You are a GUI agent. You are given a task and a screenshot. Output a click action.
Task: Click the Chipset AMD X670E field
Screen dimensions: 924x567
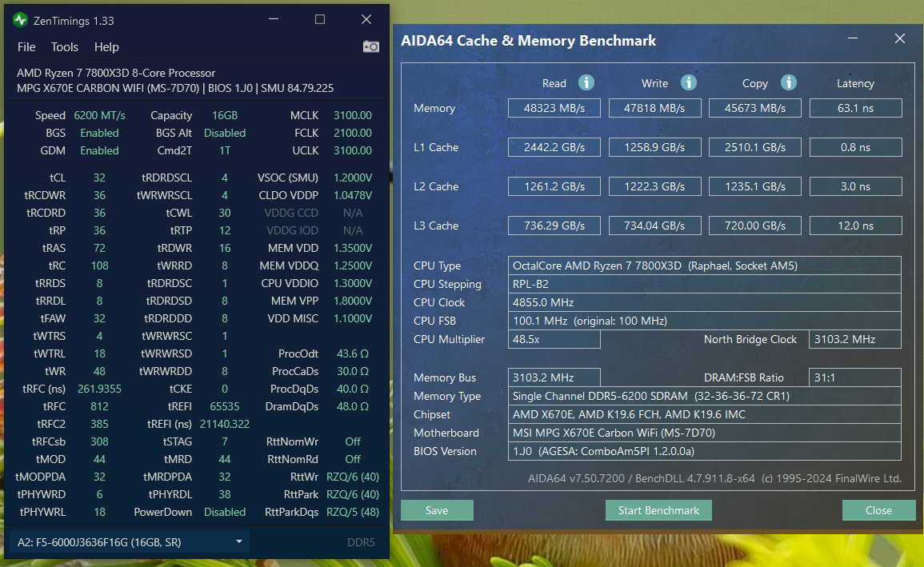[x=704, y=414]
